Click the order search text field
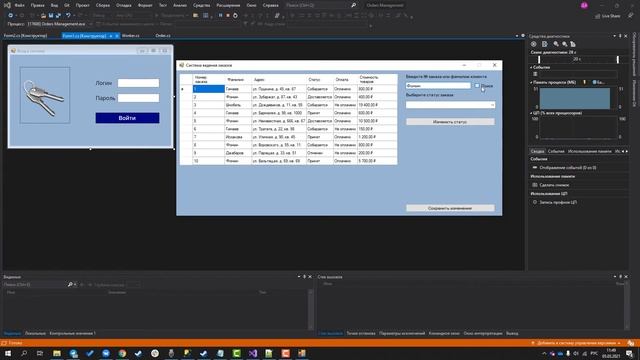The width and height of the screenshot is (640, 360). point(438,86)
